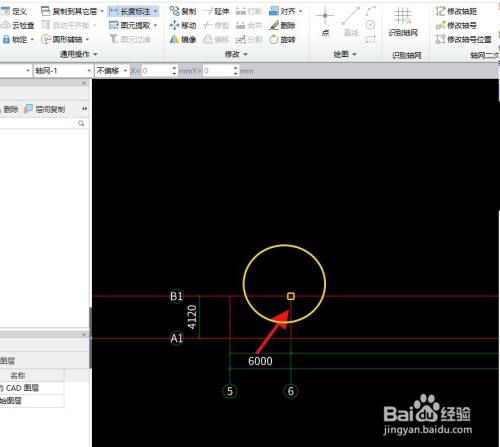Run 云检查 cloud check

pos(18,25)
